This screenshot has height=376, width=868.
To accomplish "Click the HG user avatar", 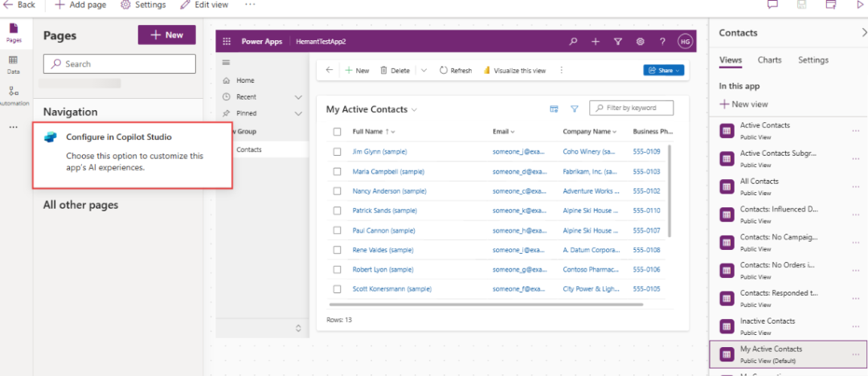I will [x=685, y=42].
